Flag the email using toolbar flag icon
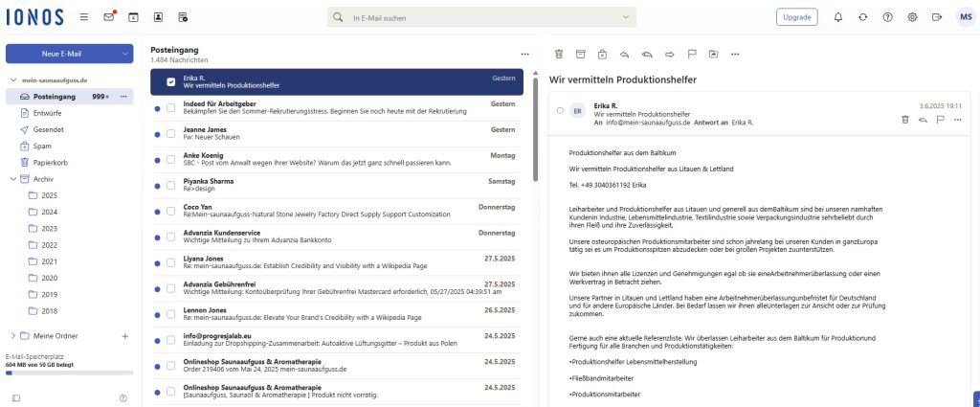Screen dimensions: 980x407 coord(692,55)
